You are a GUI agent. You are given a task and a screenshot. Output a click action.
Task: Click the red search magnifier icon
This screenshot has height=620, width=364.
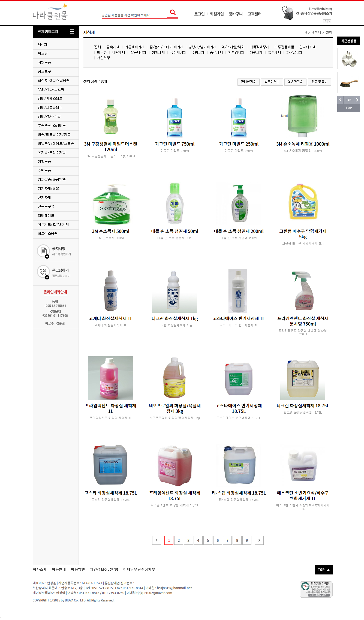173,13
